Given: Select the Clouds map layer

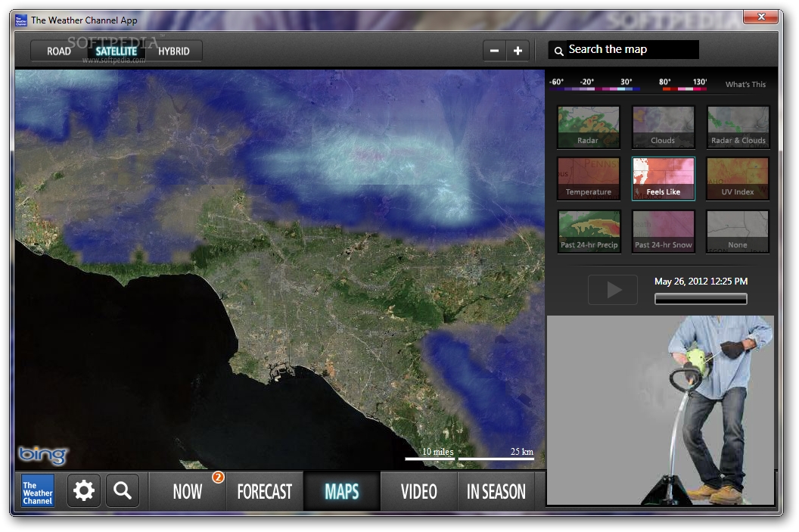Looking at the screenshot, I should (663, 127).
